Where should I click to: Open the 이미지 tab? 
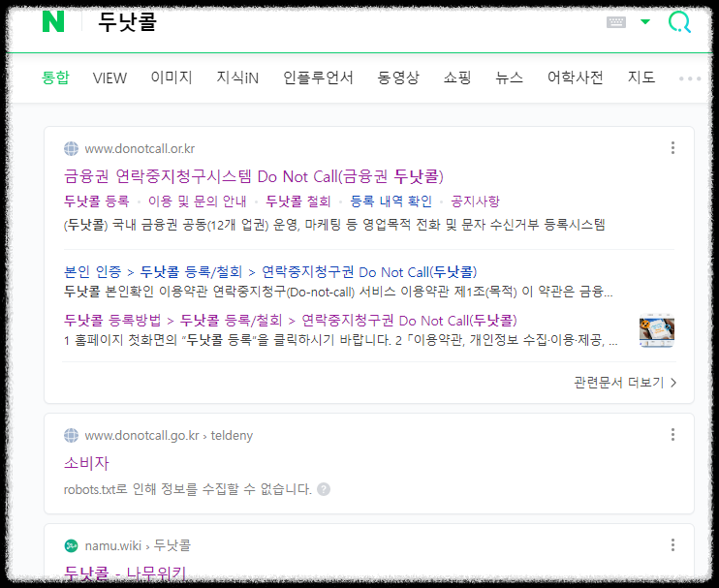(172, 77)
